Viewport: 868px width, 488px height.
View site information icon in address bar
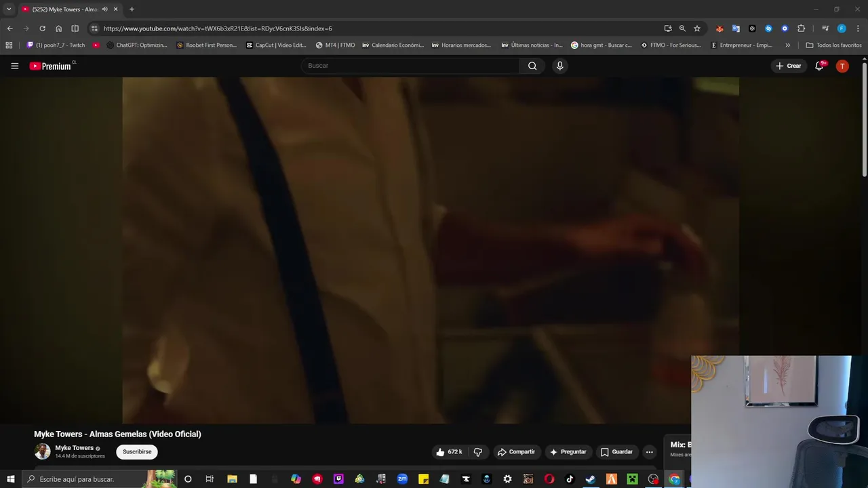[94, 28]
